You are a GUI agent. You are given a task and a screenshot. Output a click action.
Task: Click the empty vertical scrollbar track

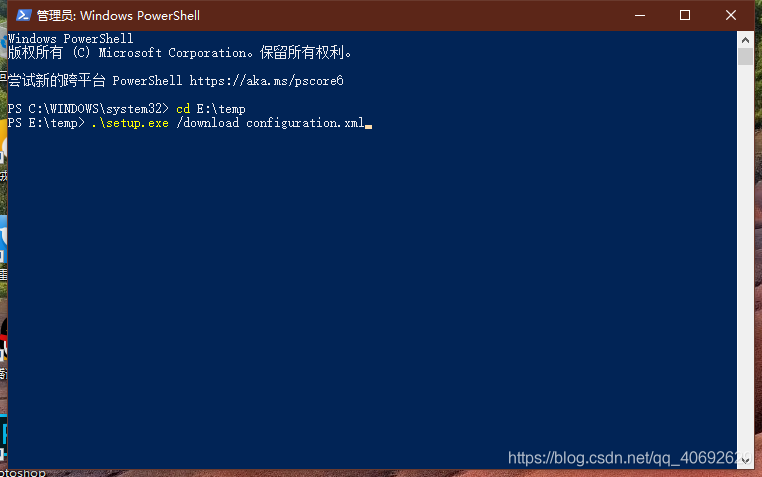(x=745, y=257)
